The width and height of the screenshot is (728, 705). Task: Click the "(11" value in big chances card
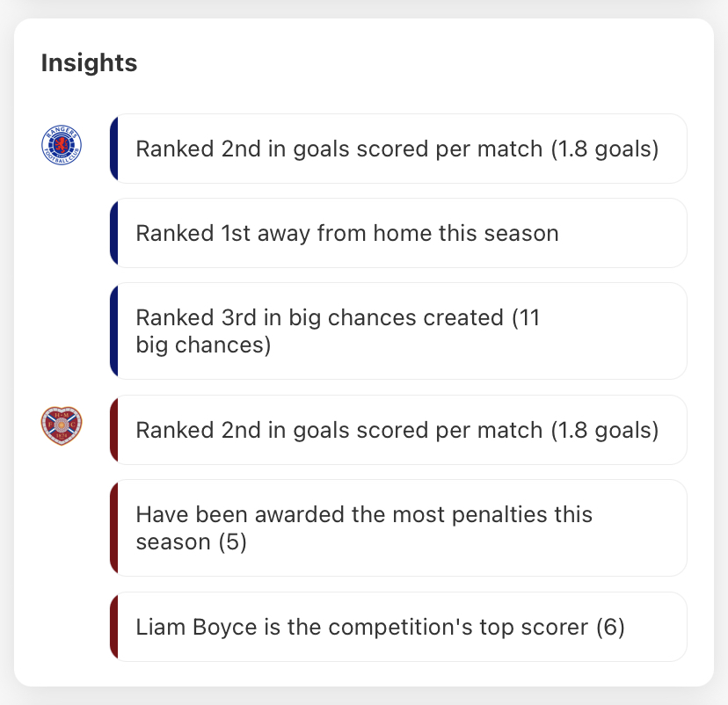coord(526,318)
